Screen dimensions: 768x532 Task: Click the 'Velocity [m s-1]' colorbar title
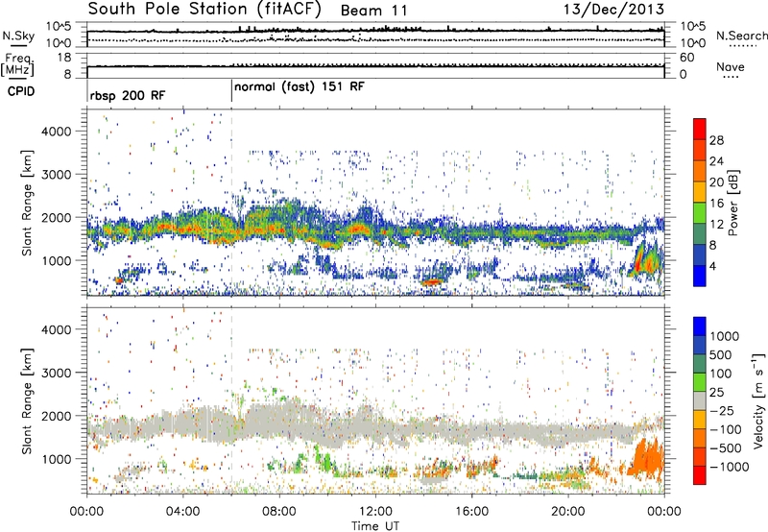coord(758,400)
